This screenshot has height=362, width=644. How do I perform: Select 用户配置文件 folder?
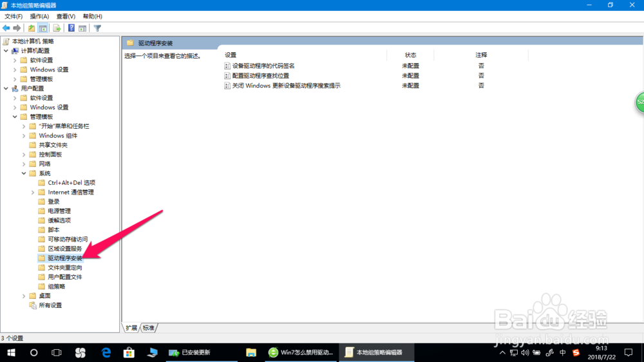(x=65, y=277)
